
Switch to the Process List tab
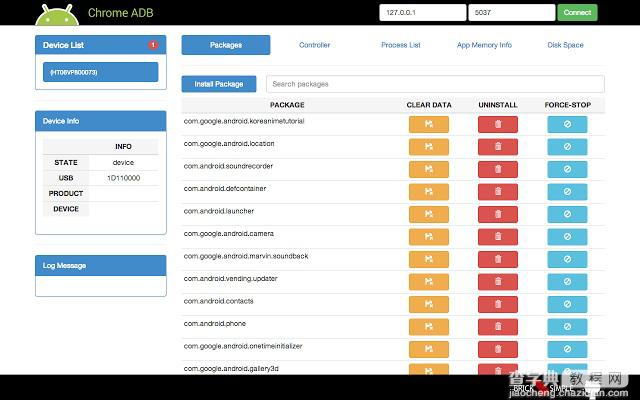pyautogui.click(x=400, y=45)
